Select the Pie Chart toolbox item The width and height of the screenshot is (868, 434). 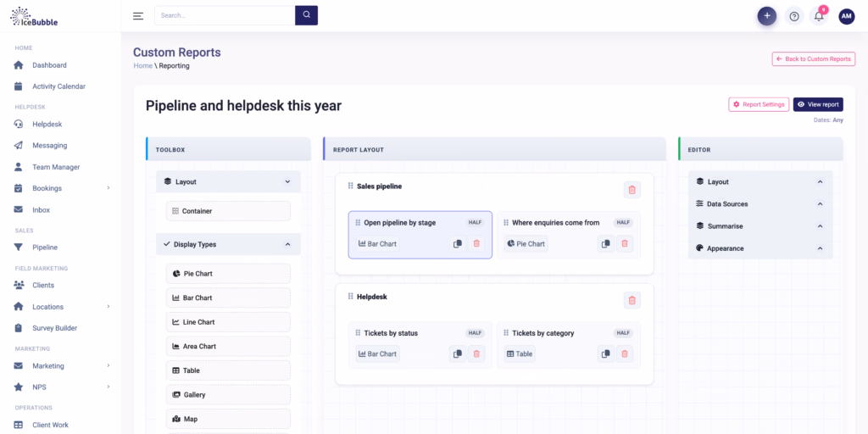228,274
